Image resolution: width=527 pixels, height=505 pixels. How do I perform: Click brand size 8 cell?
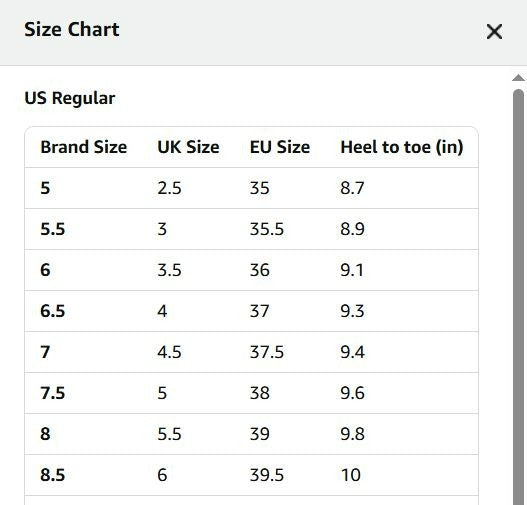click(45, 434)
